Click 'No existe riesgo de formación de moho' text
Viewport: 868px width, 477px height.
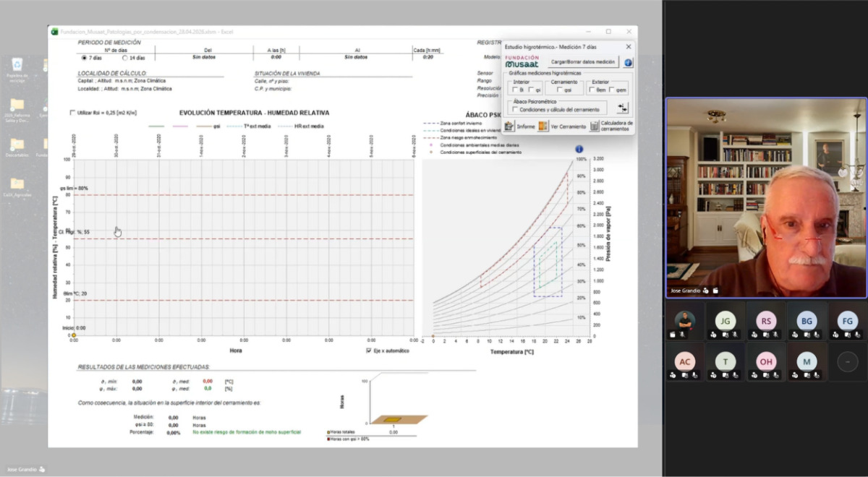247,431
